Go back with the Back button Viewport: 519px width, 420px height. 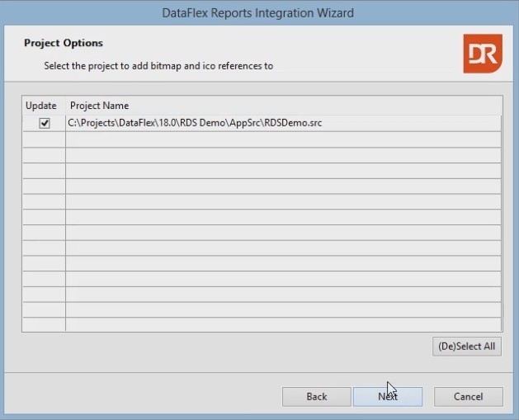[x=317, y=397]
